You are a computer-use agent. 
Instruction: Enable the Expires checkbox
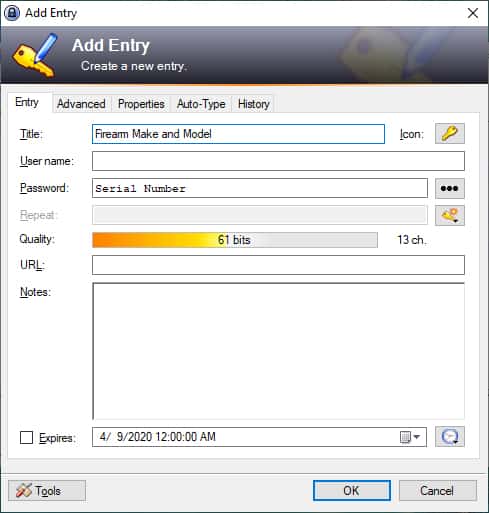[26, 437]
